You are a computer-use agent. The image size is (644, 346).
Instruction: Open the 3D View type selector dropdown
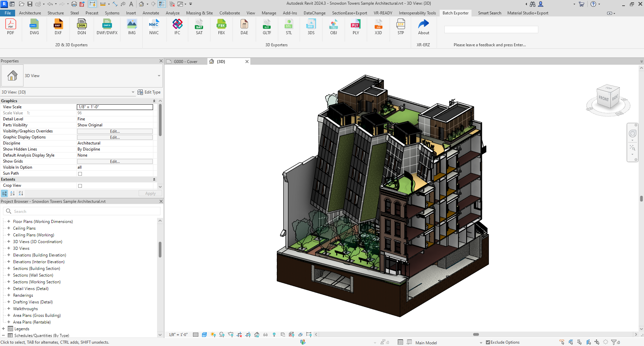coord(159,76)
